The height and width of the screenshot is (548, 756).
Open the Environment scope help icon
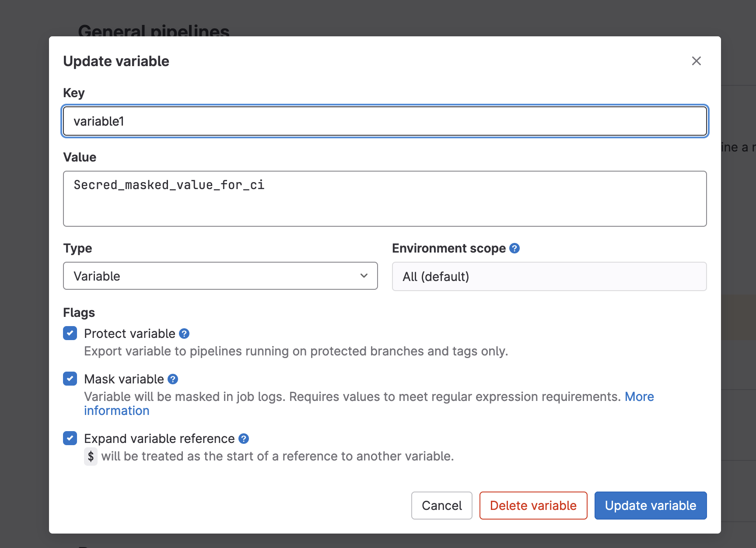pyautogui.click(x=514, y=248)
